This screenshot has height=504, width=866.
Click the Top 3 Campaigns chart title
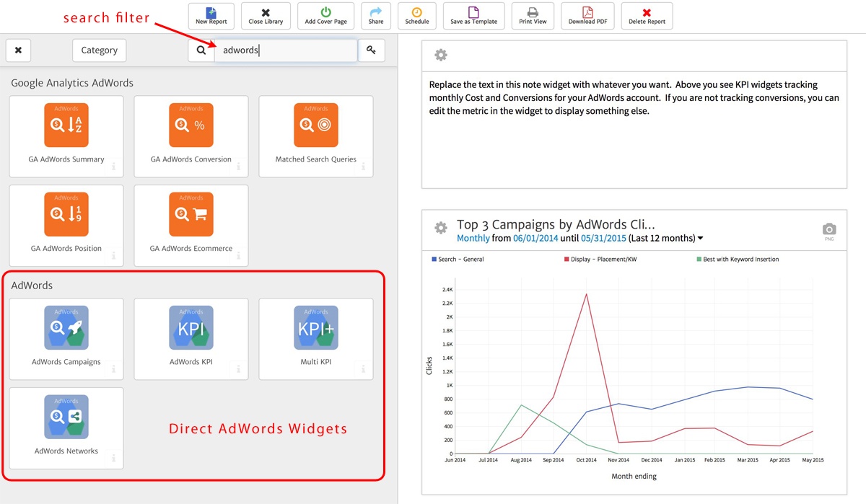(556, 224)
